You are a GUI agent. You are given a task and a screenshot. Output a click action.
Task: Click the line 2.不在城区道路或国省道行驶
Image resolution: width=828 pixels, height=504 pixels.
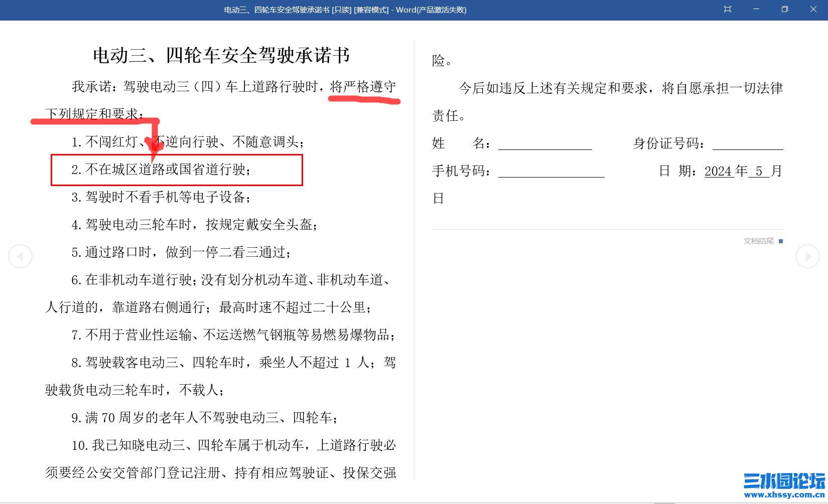161,170
